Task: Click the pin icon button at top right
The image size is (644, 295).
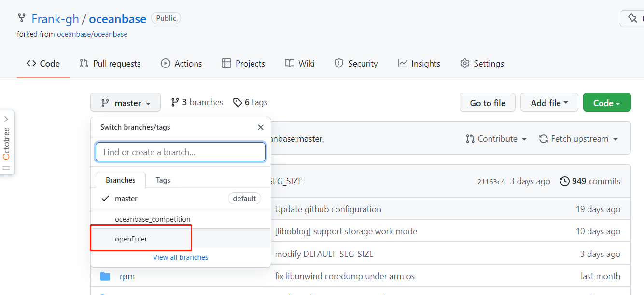Action: [x=632, y=18]
